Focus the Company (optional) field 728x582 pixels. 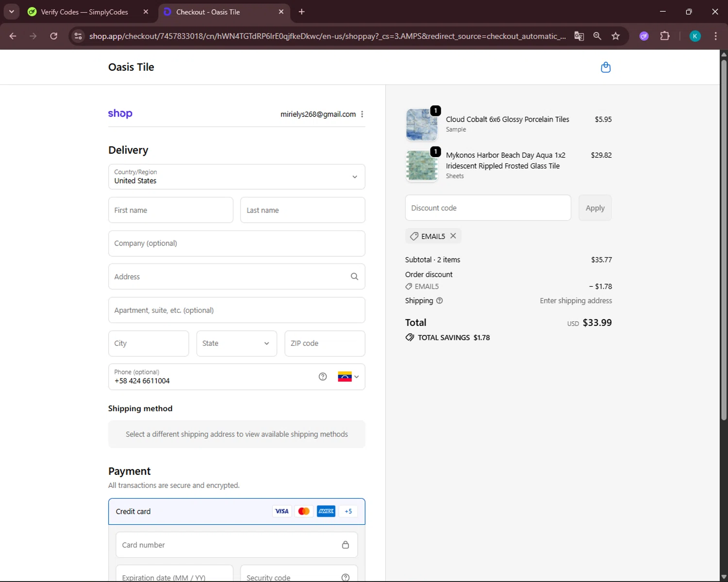point(236,243)
